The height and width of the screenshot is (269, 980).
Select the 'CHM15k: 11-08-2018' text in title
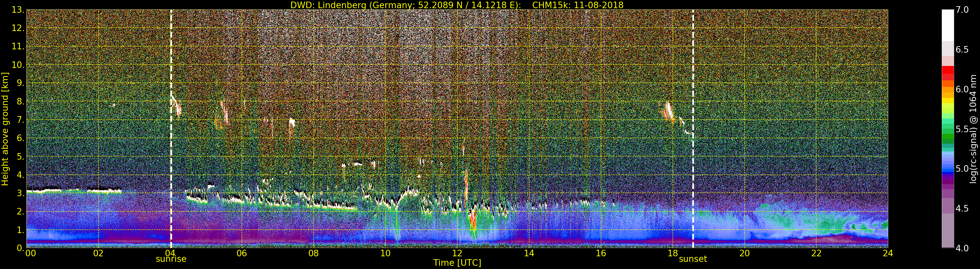pyautogui.click(x=578, y=5)
